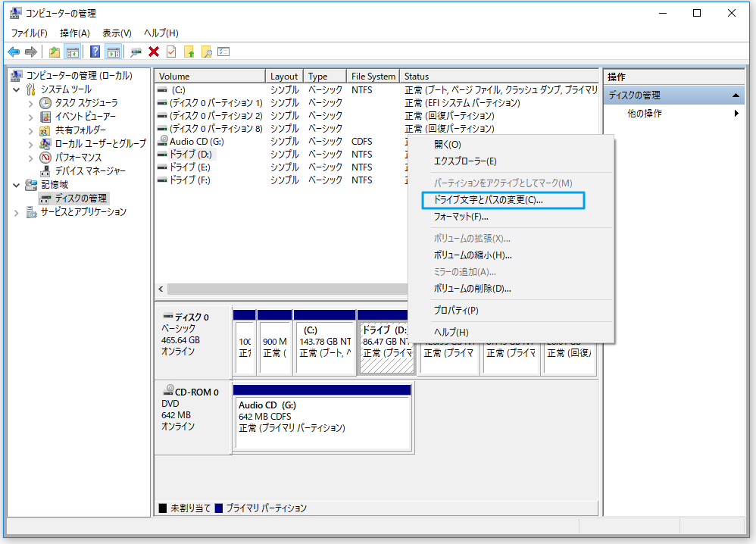The width and height of the screenshot is (756, 544).
Task: Expand the パフォーマンス node chevron
Action: [x=31, y=158]
